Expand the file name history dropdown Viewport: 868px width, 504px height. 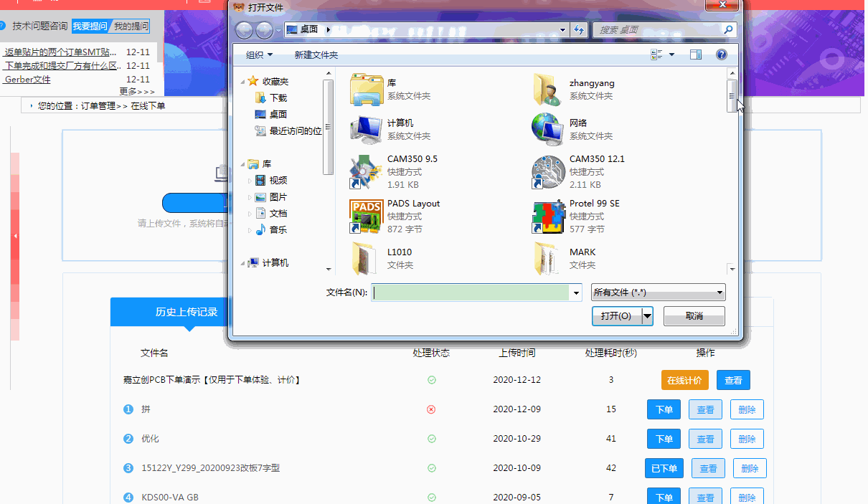[576, 293]
